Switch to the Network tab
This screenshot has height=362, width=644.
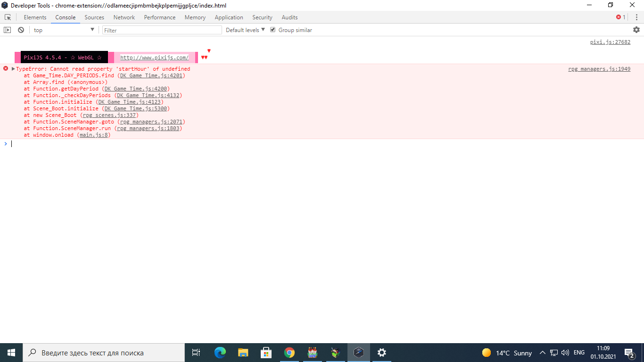124,17
